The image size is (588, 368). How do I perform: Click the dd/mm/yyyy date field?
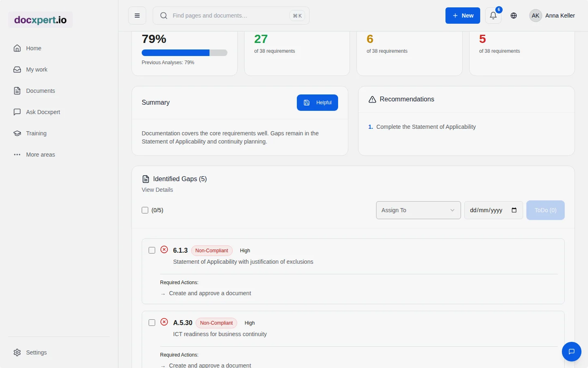(494, 210)
